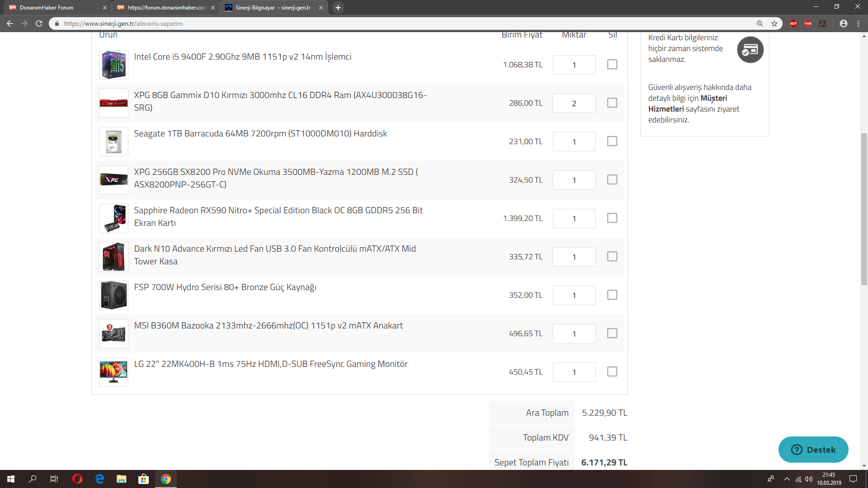Viewport: 868px width, 488px height.
Task: Open Intel Core i5 9400F product thumbnail
Action: [113, 65]
